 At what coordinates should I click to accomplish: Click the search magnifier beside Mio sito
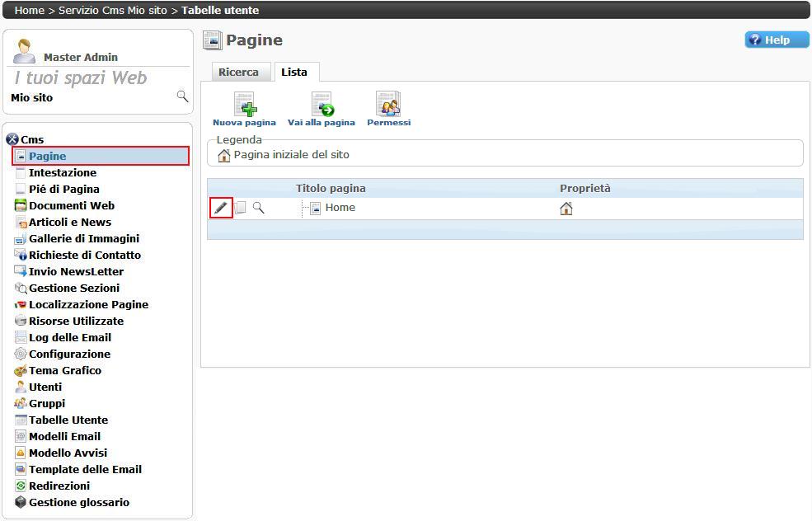182,97
